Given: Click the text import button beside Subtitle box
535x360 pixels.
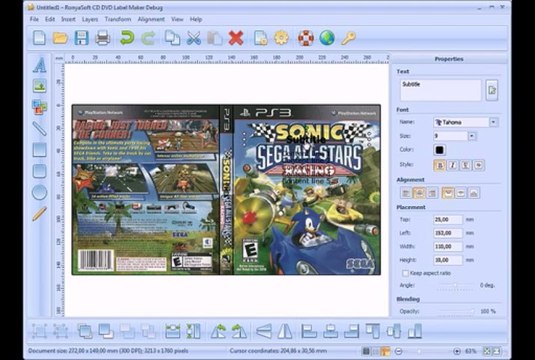Looking at the screenshot, I should [492, 90].
